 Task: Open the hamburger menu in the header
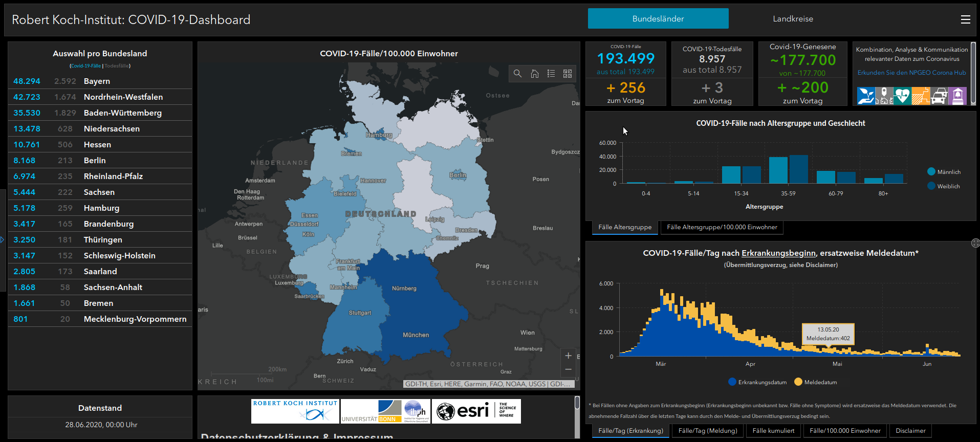(965, 19)
